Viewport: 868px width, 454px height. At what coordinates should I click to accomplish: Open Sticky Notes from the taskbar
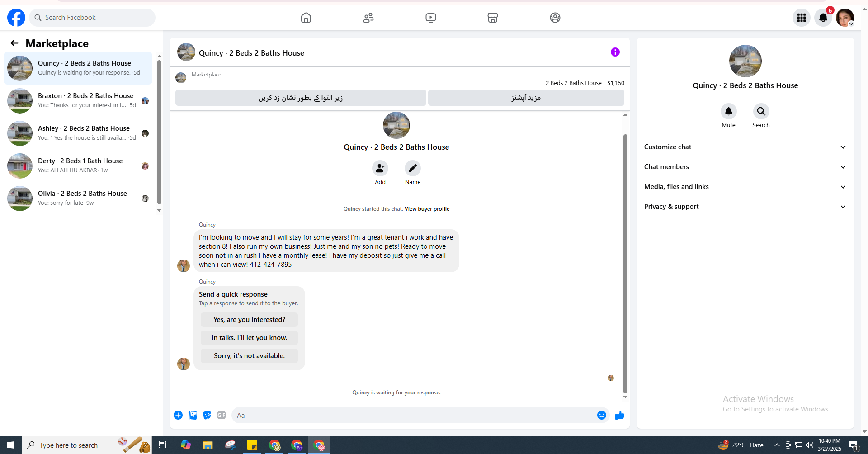tap(252, 445)
